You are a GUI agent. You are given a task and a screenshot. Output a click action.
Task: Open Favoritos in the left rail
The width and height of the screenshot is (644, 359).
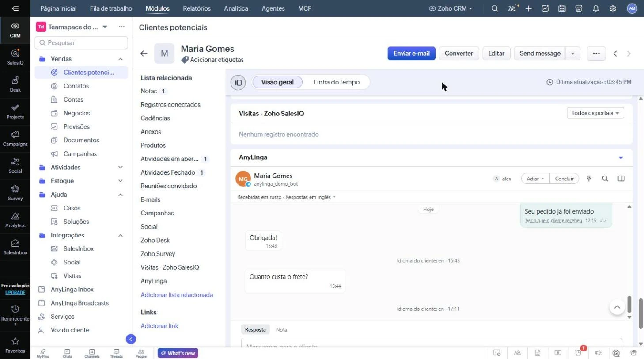(15, 345)
